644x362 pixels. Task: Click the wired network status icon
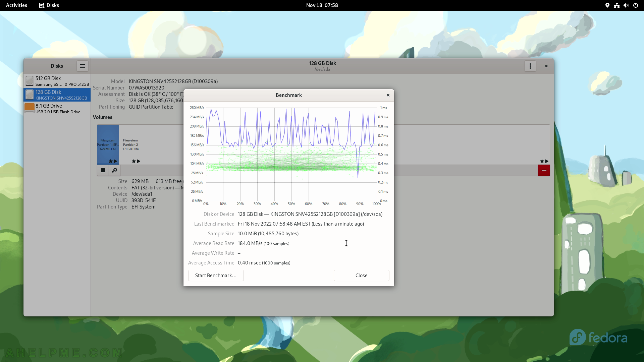coord(616,5)
